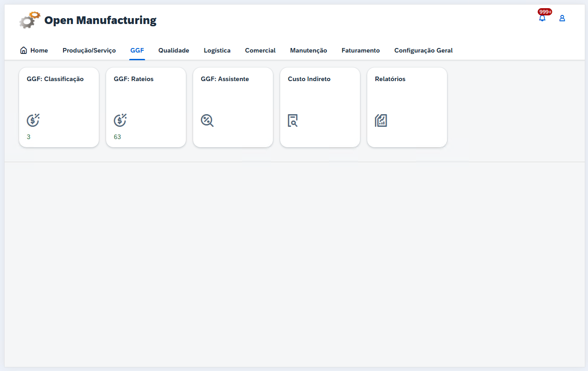
Task: Click the 999+ notification badge
Action: (x=545, y=12)
